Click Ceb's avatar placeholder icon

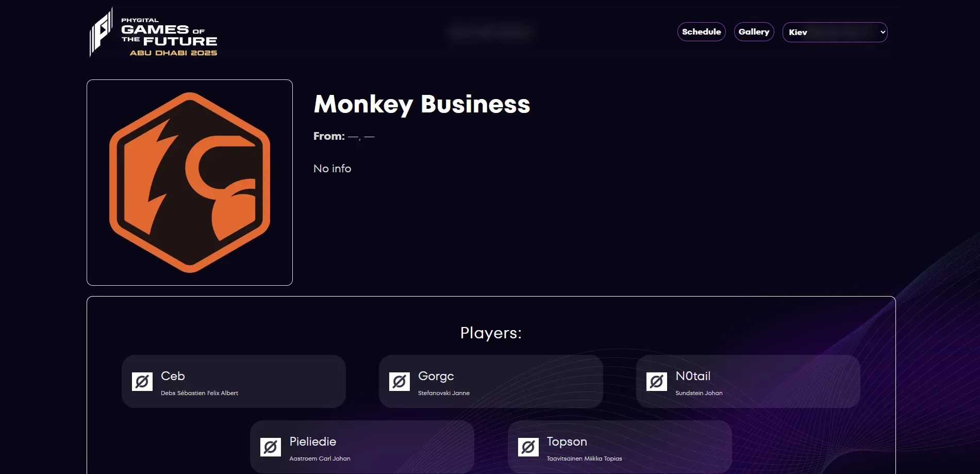click(x=142, y=381)
